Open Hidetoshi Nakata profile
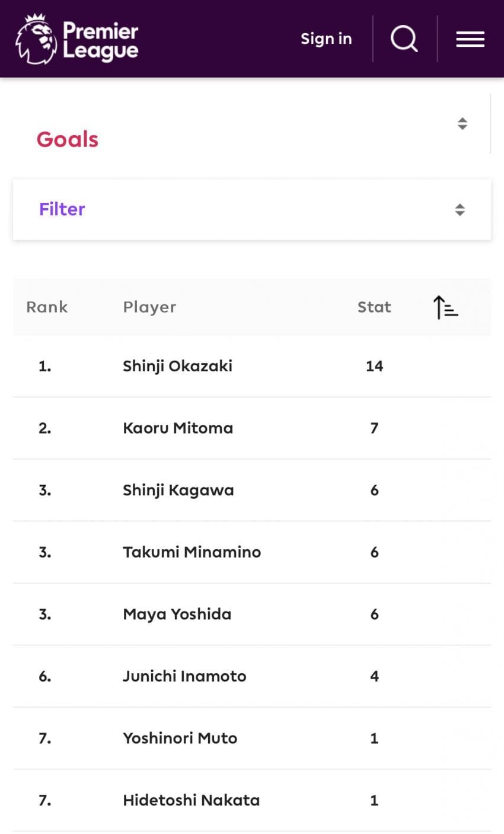This screenshot has width=504, height=834. 191,801
